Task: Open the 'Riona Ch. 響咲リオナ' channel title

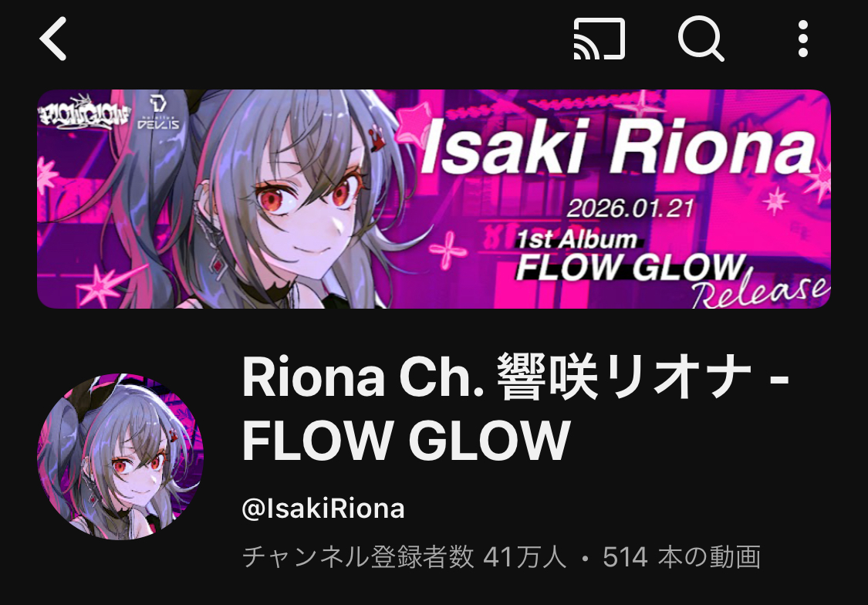Action: (497, 377)
